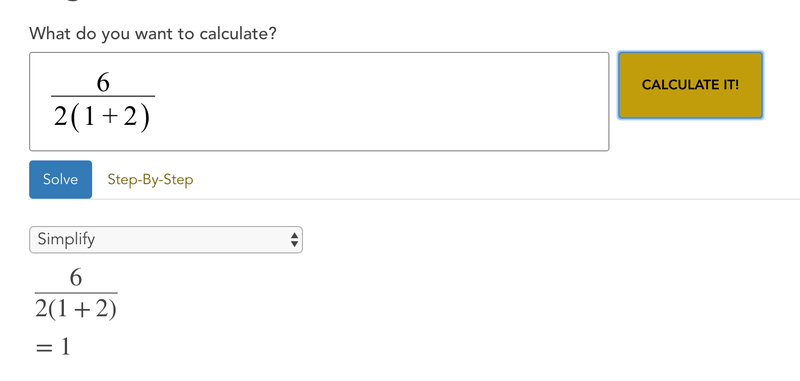Click the "What do you want to calculate?" label
Screen dimensions: 800x381
tap(153, 34)
